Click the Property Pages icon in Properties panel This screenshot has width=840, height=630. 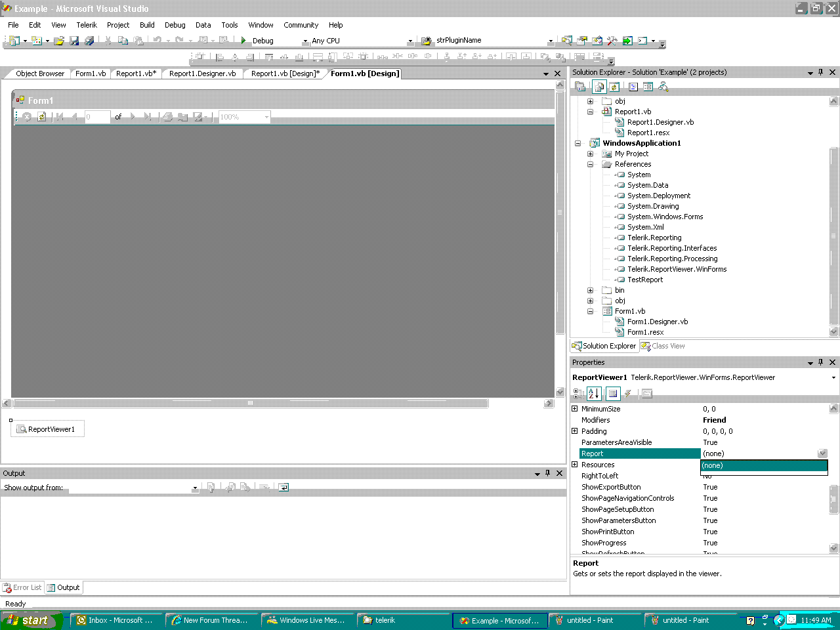click(x=646, y=394)
